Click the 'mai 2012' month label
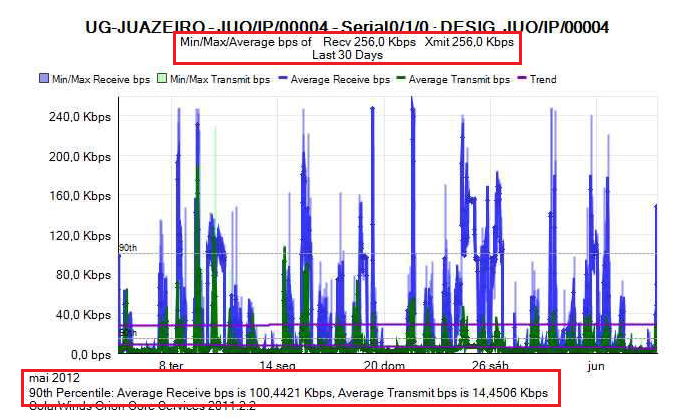The image size is (687, 419). coord(54,378)
